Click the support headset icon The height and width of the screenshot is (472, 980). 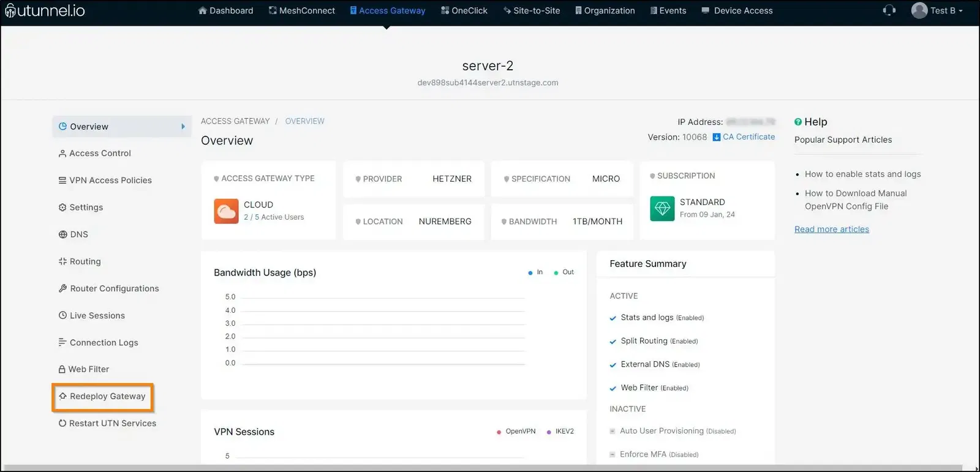pyautogui.click(x=889, y=10)
